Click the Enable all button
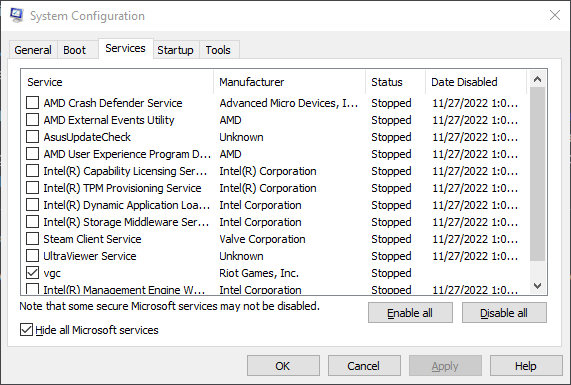Screen dimensions: 571x385 click(410, 313)
